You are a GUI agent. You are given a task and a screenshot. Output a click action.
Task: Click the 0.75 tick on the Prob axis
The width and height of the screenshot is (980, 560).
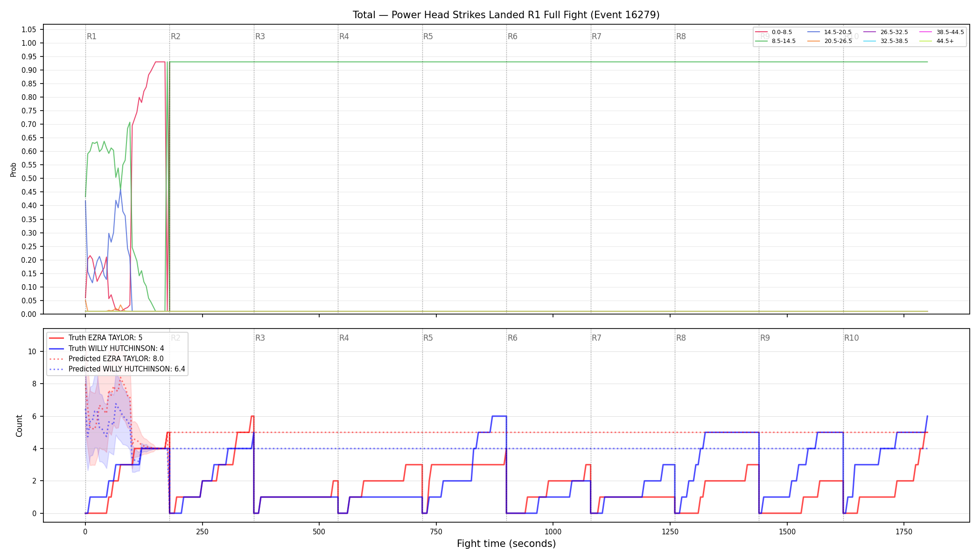coord(29,111)
